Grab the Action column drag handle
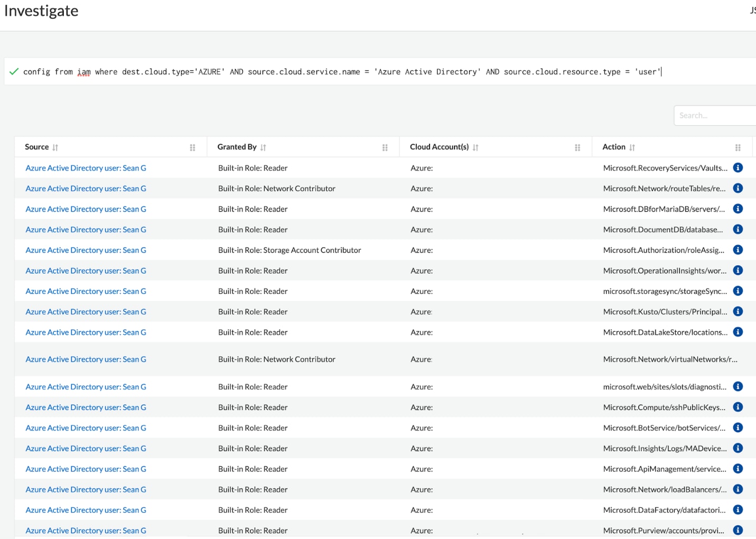Image resolution: width=756 pixels, height=539 pixels. pos(738,147)
